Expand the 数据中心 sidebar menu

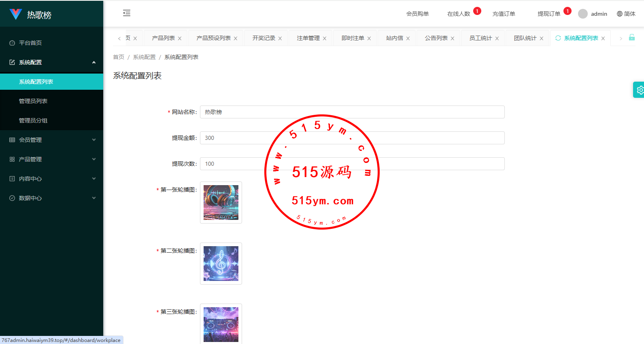coord(51,198)
